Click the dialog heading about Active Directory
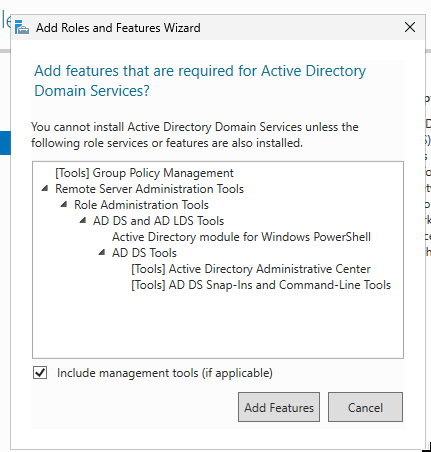This screenshot has width=431, height=452. tap(200, 81)
